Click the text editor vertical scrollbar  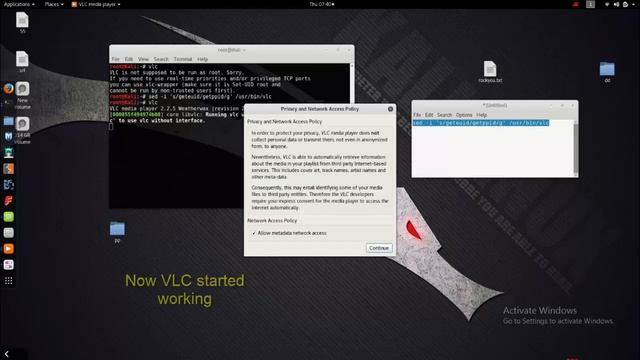coord(576,147)
